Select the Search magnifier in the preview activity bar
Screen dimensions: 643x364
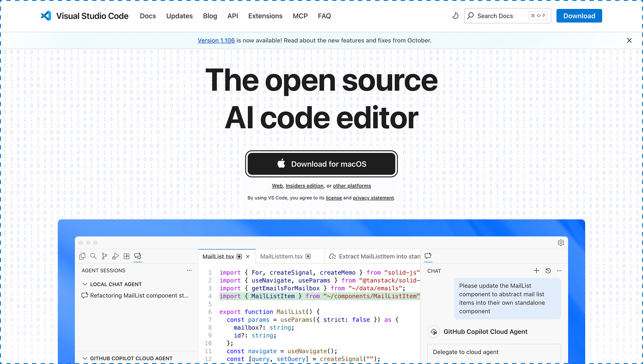point(94,256)
